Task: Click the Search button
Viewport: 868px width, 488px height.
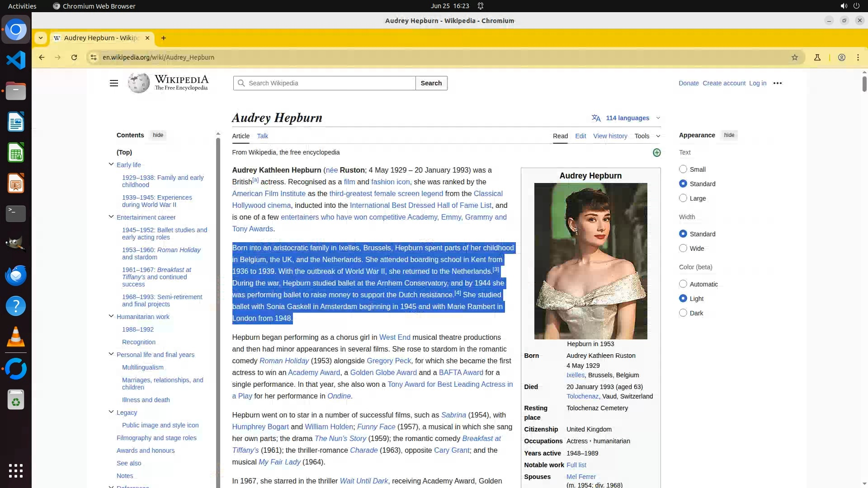Action: [431, 83]
